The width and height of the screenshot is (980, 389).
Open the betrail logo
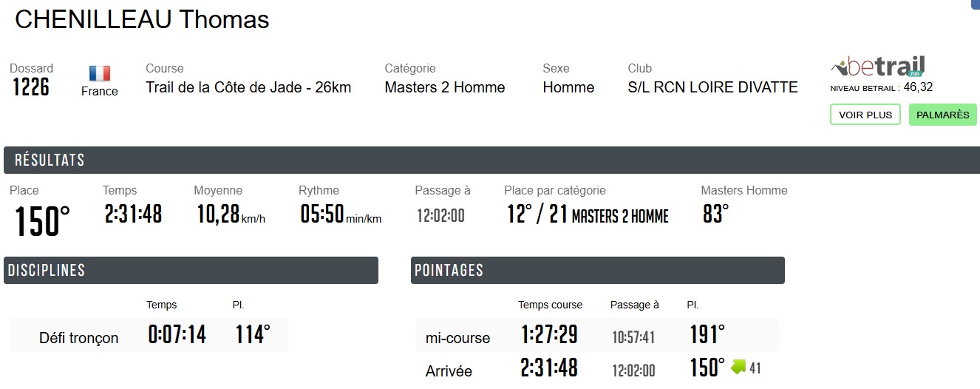[878, 67]
